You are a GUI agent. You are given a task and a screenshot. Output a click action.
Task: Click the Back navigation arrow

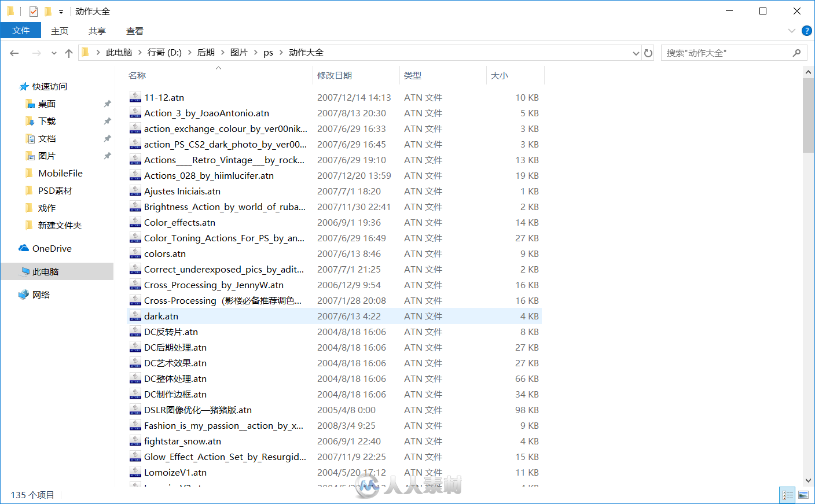tap(14, 53)
